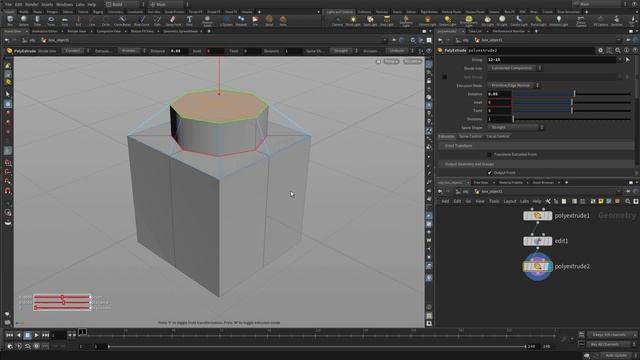This screenshot has width=640, height=360.
Task: Open the Spine Shape dropdown
Action: 516,127
